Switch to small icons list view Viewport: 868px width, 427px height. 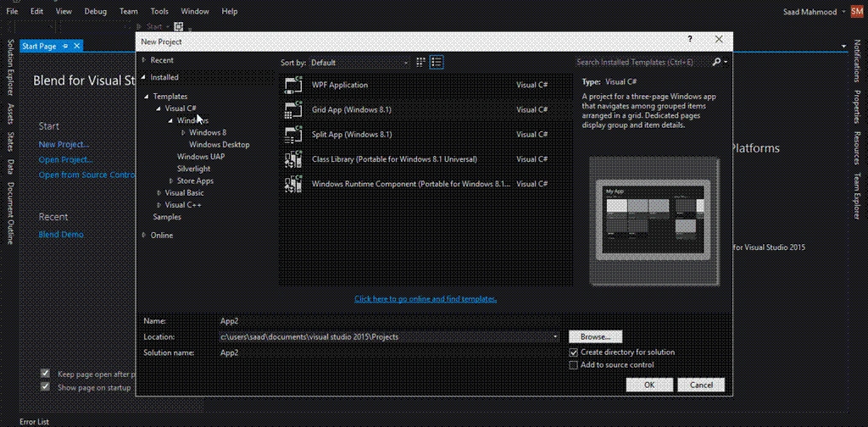tap(437, 63)
